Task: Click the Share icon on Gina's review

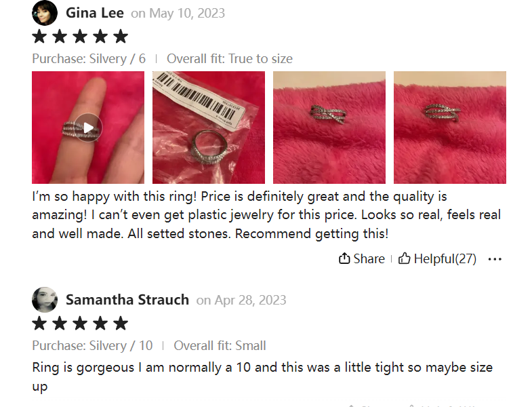Action: [344, 258]
